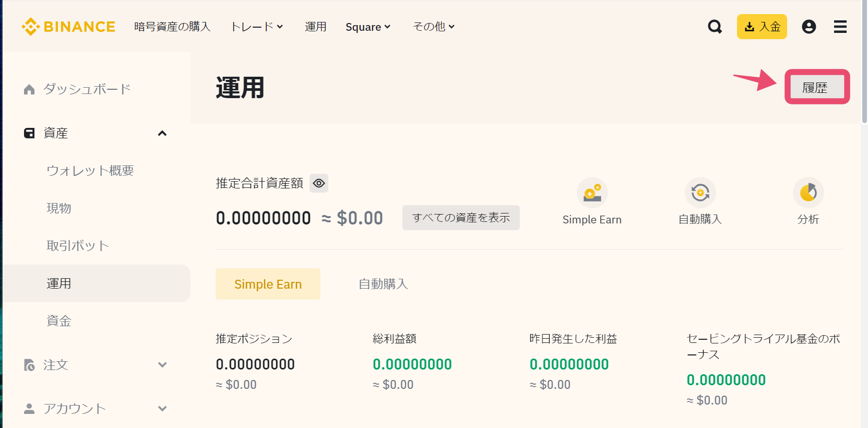The image size is (868, 428).
Task: Click the Simple Earn shortcut label
Action: (592, 220)
